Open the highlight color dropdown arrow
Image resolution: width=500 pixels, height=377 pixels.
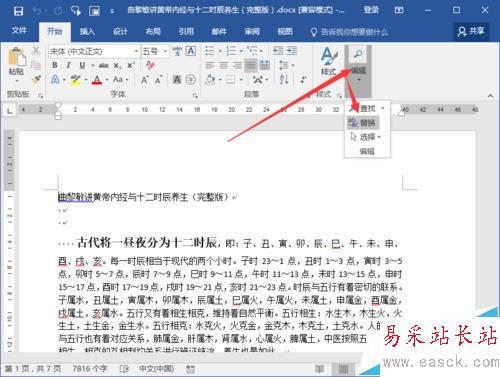[86, 80]
